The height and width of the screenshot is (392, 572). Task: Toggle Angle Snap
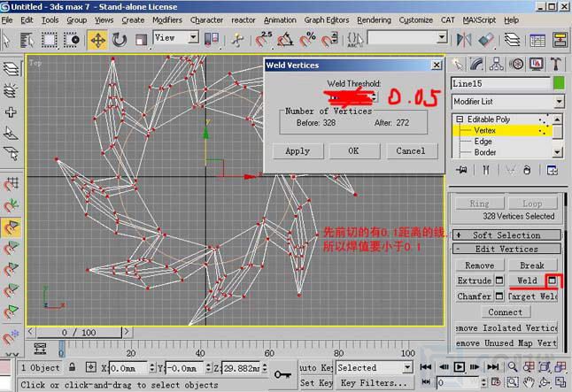(285, 40)
